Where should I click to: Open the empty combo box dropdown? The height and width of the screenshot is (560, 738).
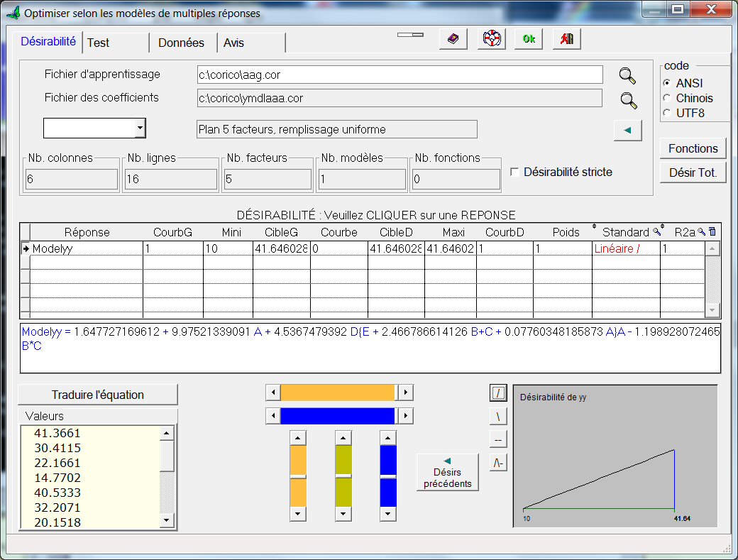tap(140, 128)
